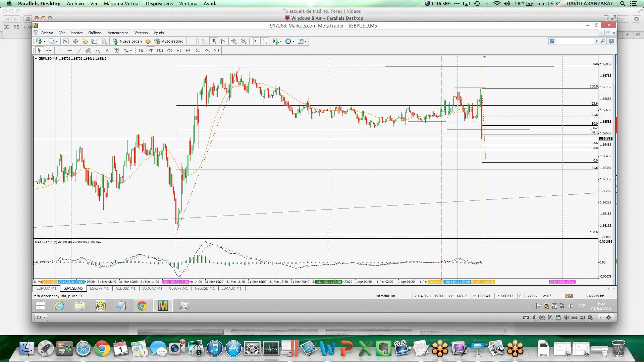Select the Fibonacci retracement tool
The height and width of the screenshot is (362, 644).
click(x=98, y=50)
